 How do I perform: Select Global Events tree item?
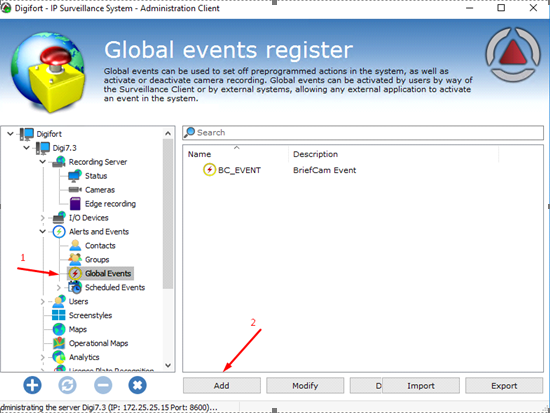point(108,273)
